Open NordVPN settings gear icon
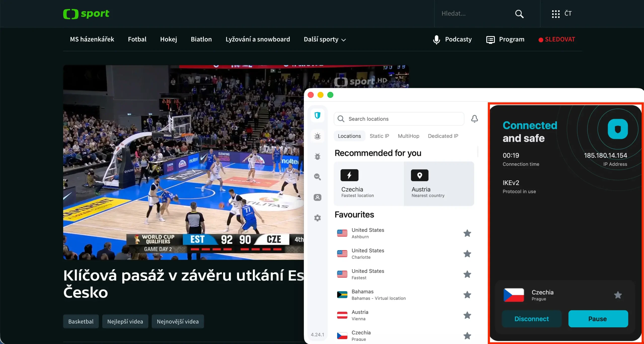Image resolution: width=644 pixels, height=344 pixels. (317, 218)
